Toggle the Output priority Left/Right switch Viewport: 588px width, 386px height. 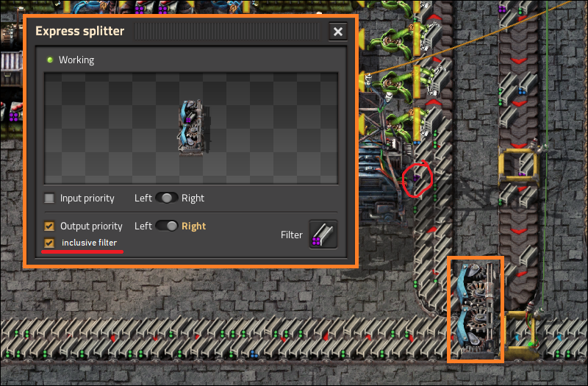tap(167, 226)
